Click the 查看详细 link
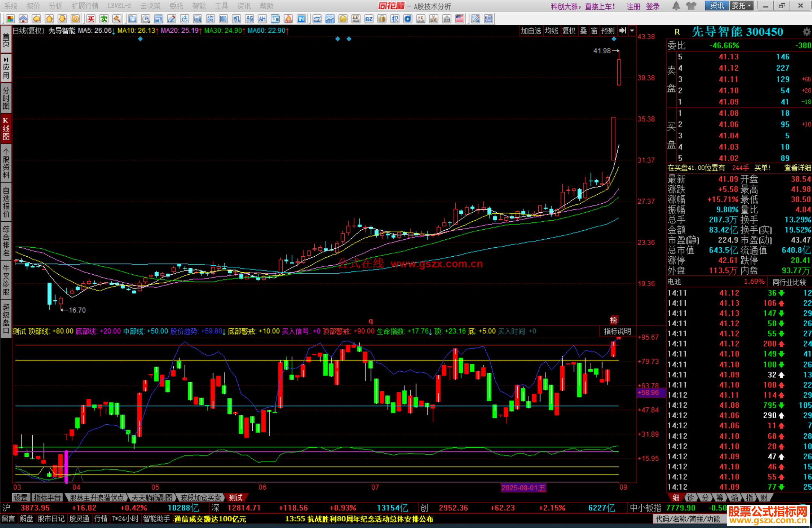This screenshot has width=812, height=528. pos(797,168)
